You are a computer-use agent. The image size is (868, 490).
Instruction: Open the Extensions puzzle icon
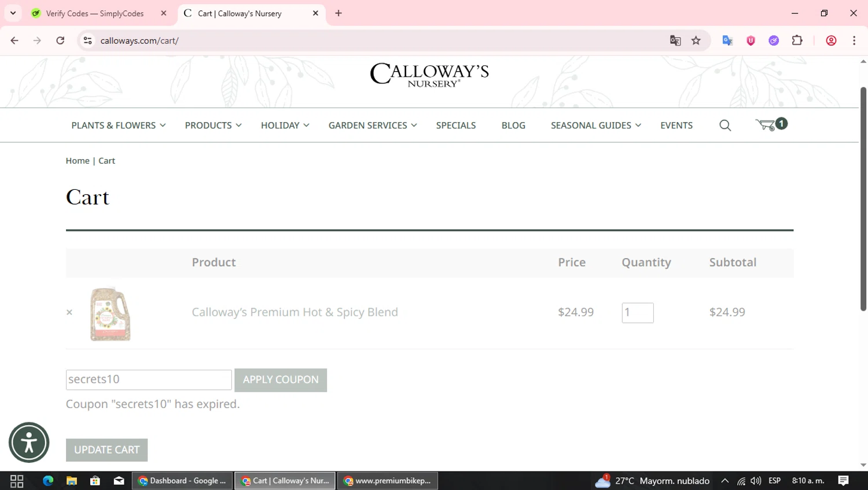(x=797, y=40)
